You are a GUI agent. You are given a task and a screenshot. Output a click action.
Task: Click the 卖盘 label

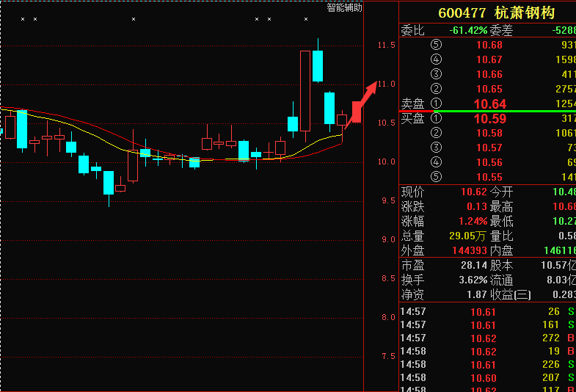pos(412,104)
